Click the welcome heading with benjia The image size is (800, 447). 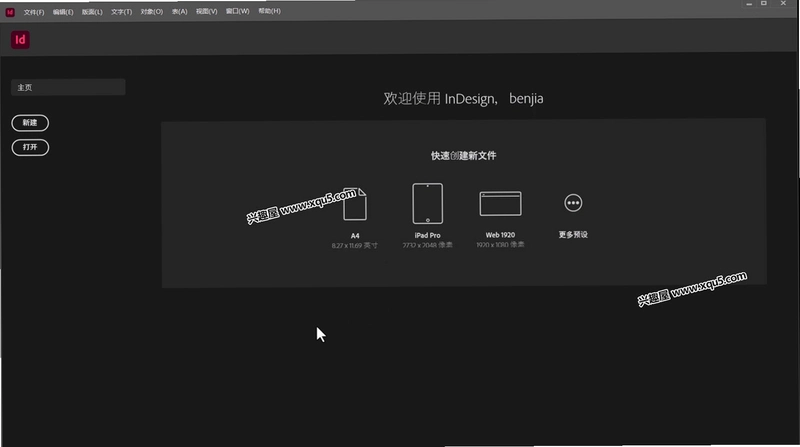(x=463, y=98)
